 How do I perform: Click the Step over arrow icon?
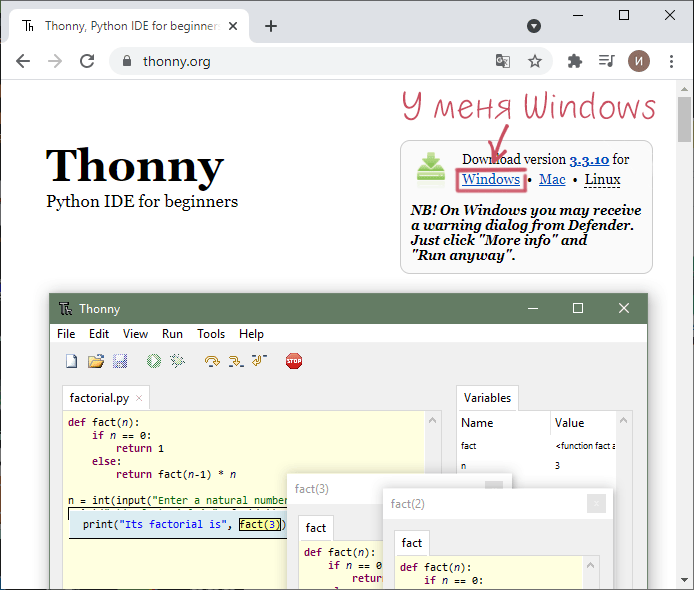[212, 361]
